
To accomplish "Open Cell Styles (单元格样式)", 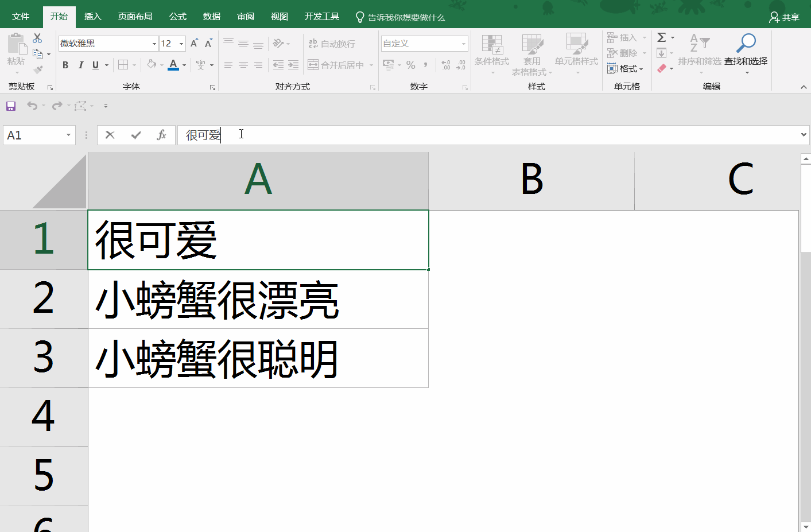I will pyautogui.click(x=577, y=54).
